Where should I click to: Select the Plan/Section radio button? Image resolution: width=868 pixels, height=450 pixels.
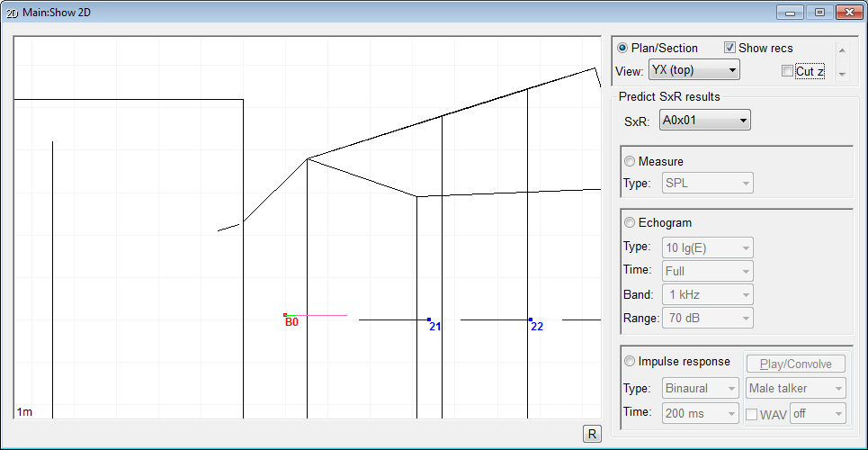click(x=622, y=49)
